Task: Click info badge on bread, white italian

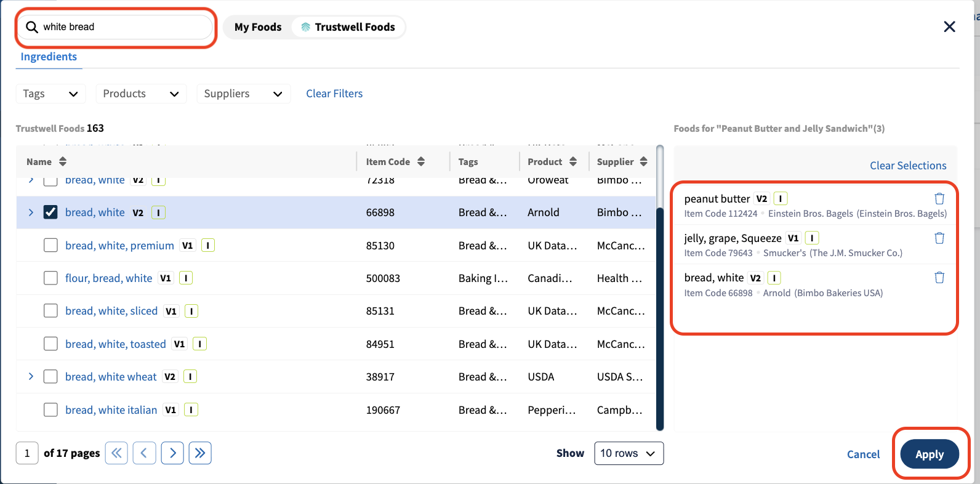Action: coord(191,409)
